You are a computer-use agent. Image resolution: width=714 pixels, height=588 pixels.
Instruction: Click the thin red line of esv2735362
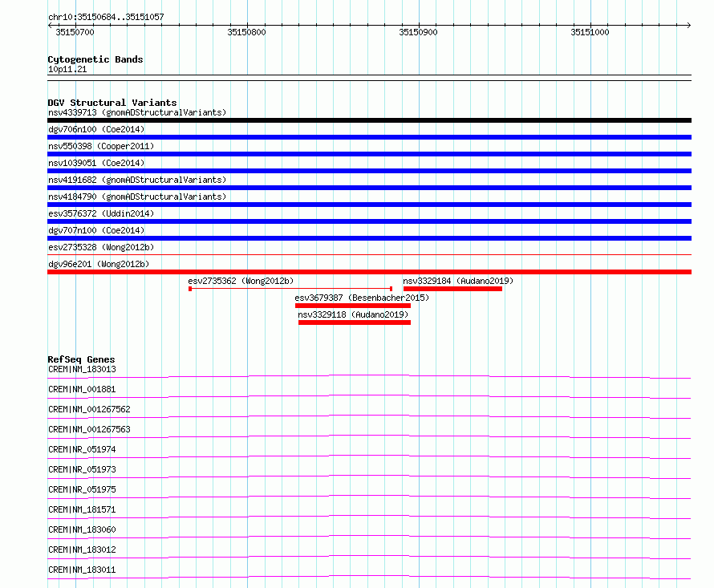[x=290, y=289]
